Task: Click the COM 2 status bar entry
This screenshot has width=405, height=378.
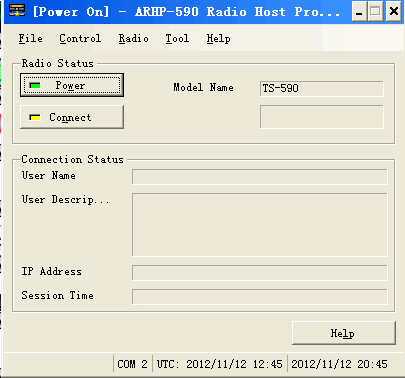Action: [132, 364]
